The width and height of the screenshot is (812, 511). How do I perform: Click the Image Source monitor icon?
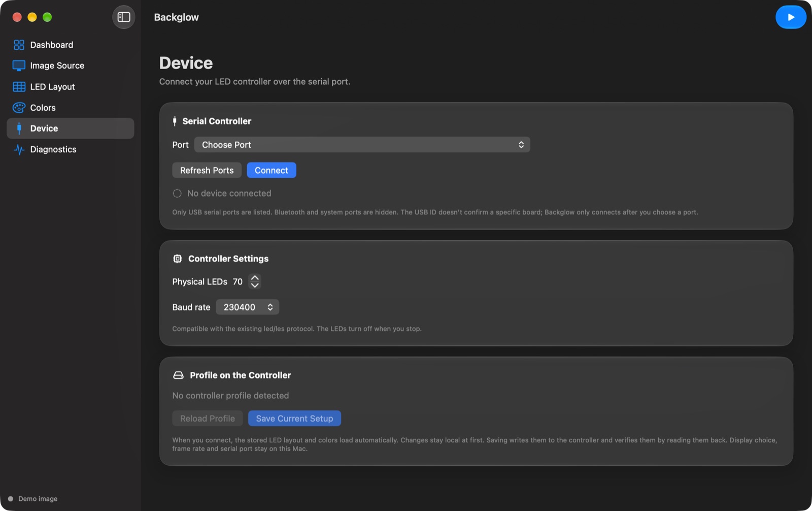tap(19, 66)
